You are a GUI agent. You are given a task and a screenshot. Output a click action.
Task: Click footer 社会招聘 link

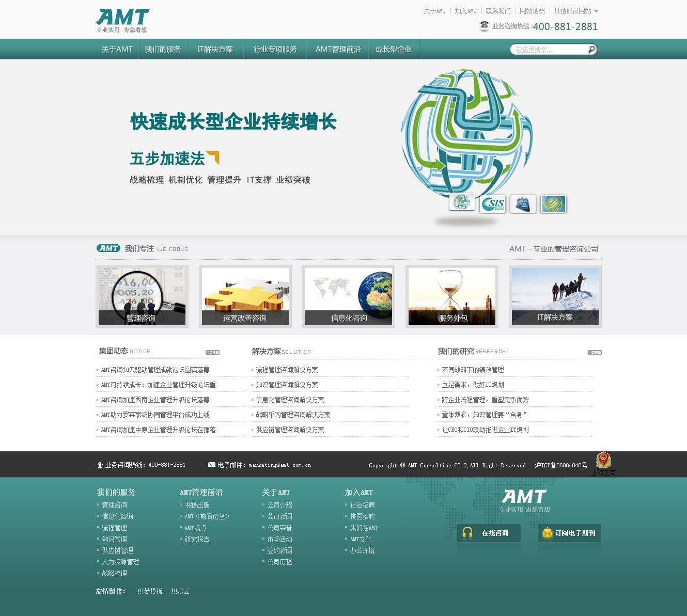[362, 505]
